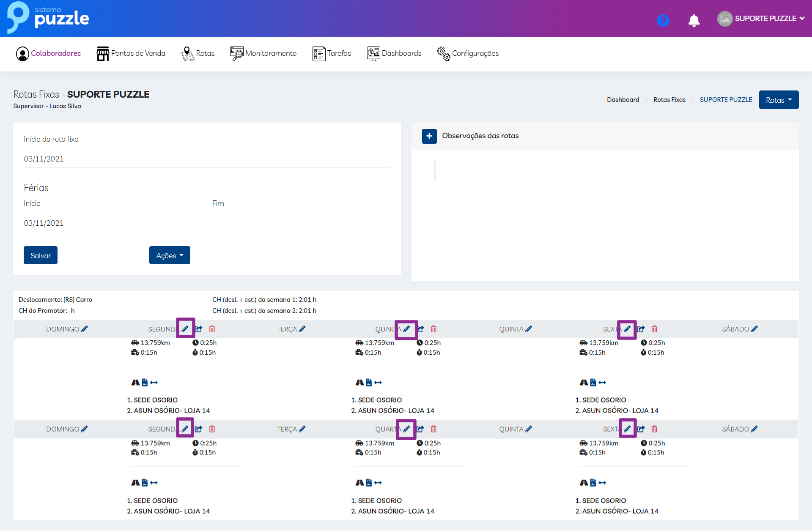Click the blue help question mark icon
Viewport: 812px width, 531px height.
point(663,20)
